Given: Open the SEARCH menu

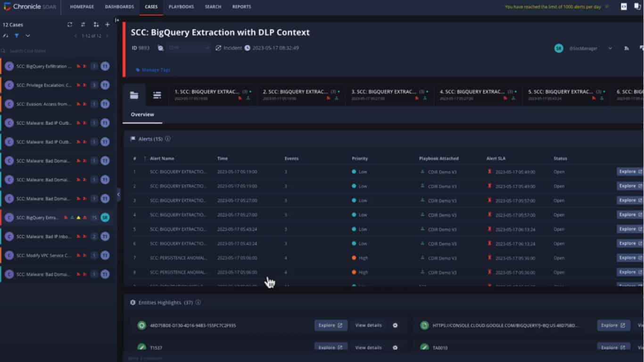Looking at the screenshot, I should pyautogui.click(x=213, y=7).
